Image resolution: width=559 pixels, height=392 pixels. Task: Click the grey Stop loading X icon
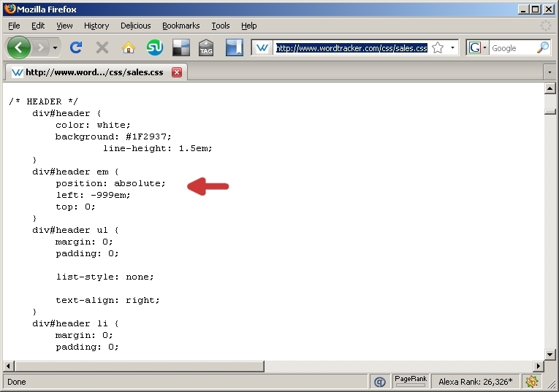tap(102, 47)
